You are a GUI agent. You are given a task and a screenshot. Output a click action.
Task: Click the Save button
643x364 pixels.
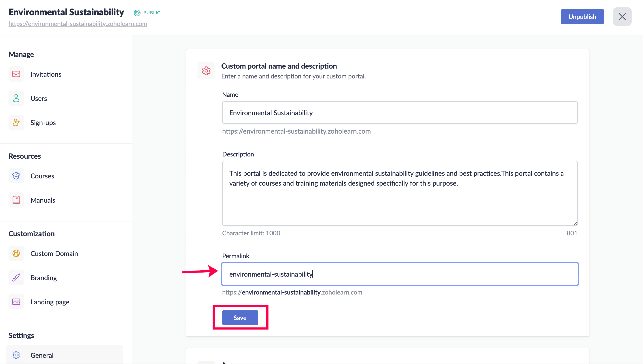[x=240, y=318]
